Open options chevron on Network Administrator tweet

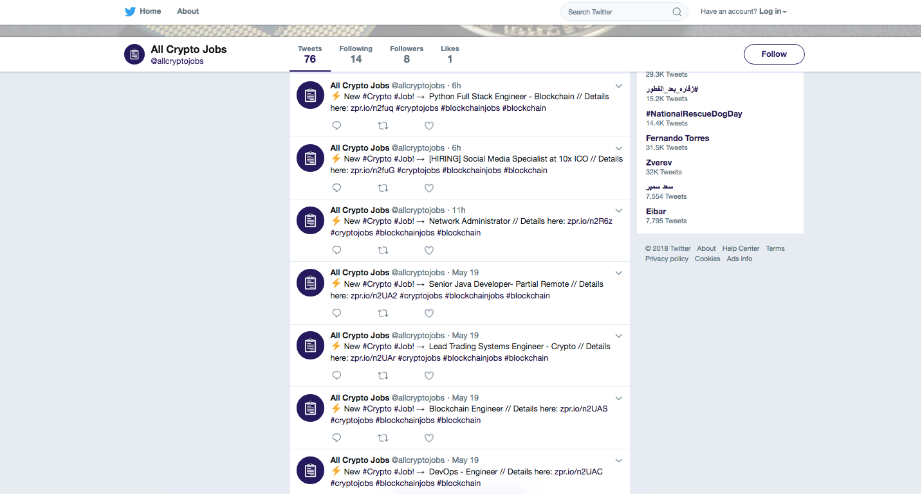pyautogui.click(x=619, y=210)
